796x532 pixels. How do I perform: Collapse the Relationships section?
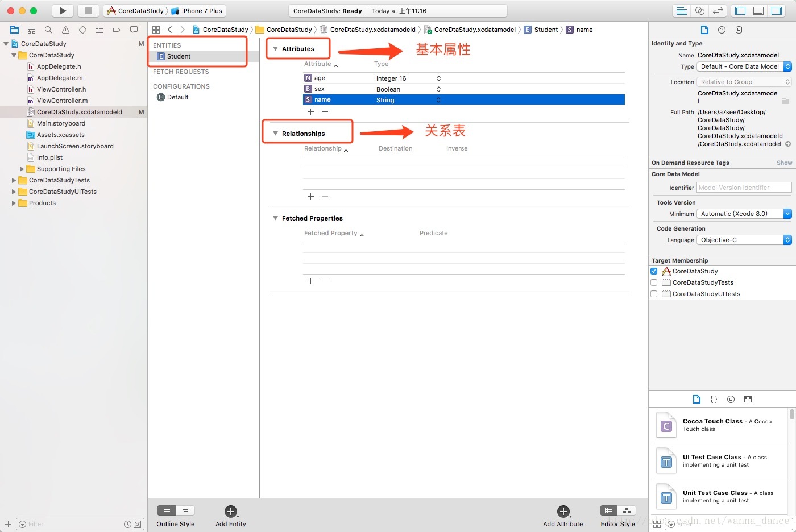pyautogui.click(x=275, y=134)
